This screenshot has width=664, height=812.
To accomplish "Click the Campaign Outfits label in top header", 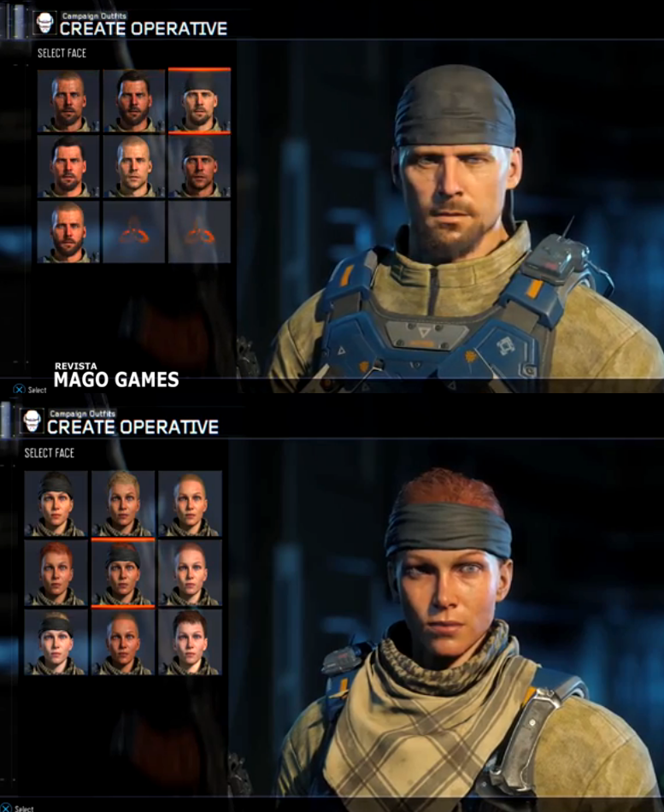I will click(x=94, y=15).
